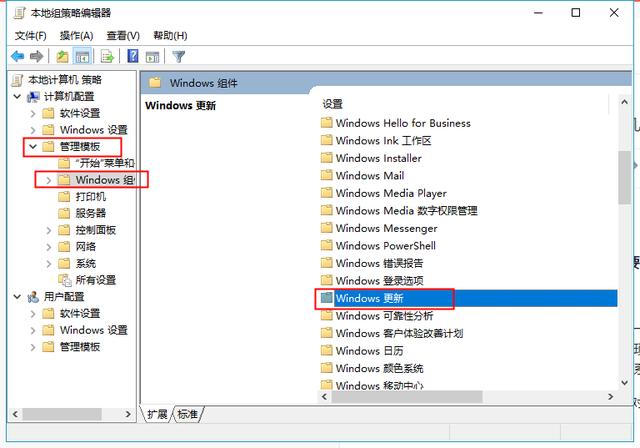Select Windows Ink 工作区 in list
Image resolution: width=640 pixels, height=448 pixels.
point(383,140)
